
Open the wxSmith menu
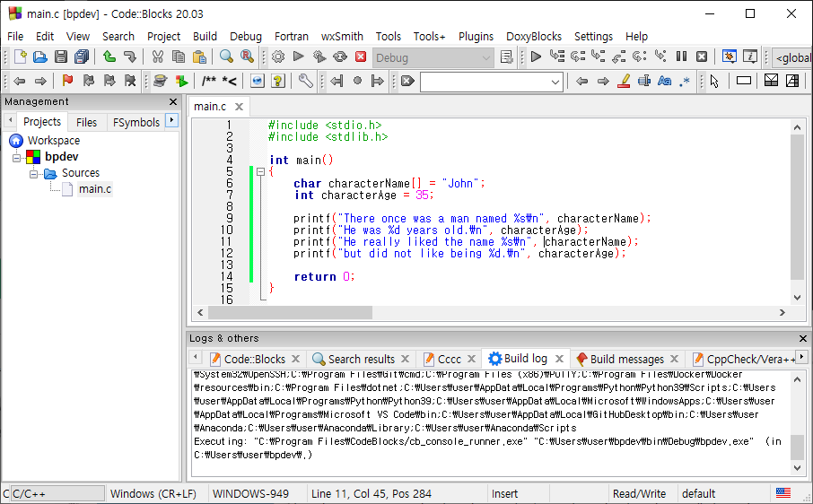[342, 36]
